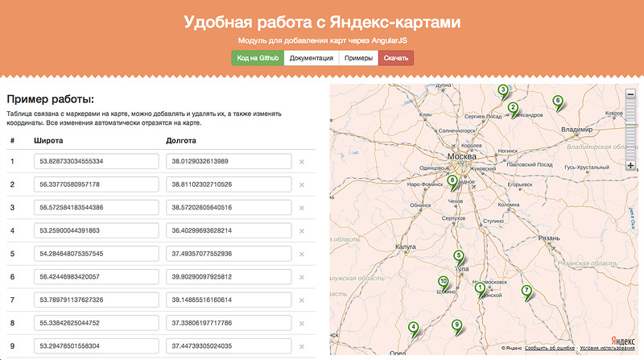Edit longitude field 37.33806197717786
644x360 pixels.
(x=229, y=323)
